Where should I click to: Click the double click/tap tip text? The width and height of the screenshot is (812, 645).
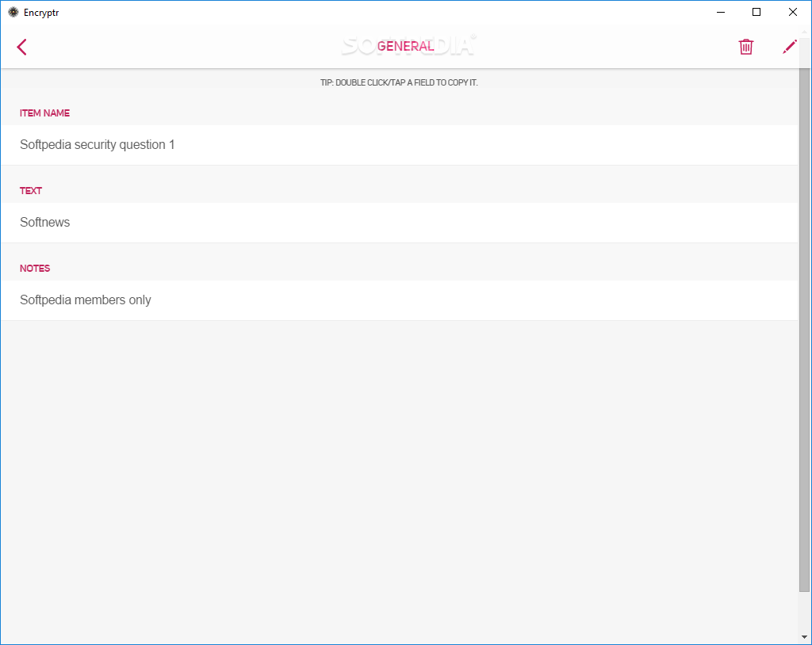(x=399, y=82)
